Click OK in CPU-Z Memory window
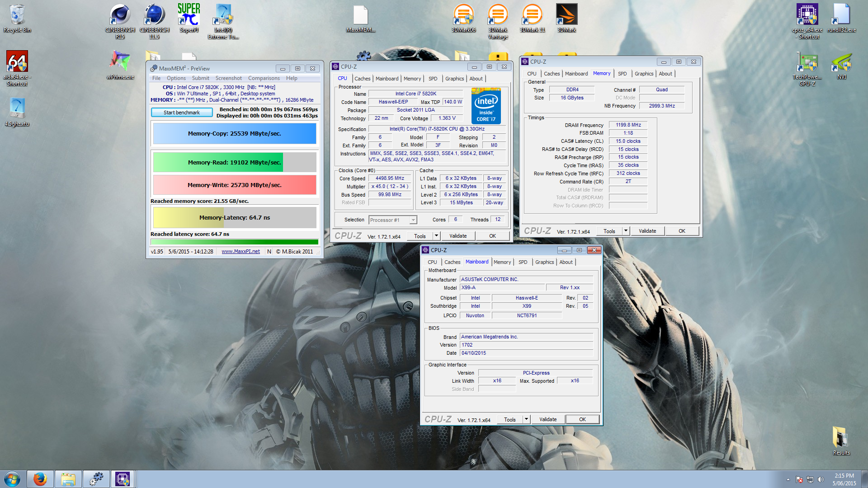The height and width of the screenshot is (488, 868). tap(682, 231)
